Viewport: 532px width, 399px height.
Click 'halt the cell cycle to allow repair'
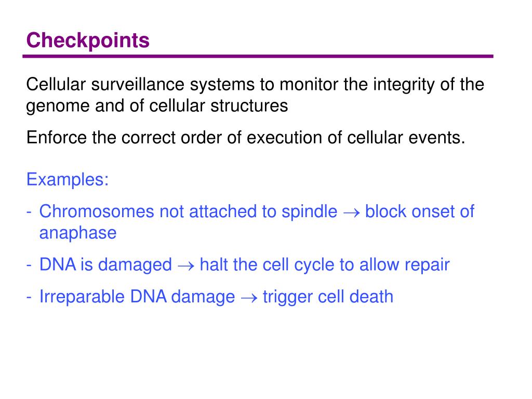pyautogui.click(x=325, y=265)
